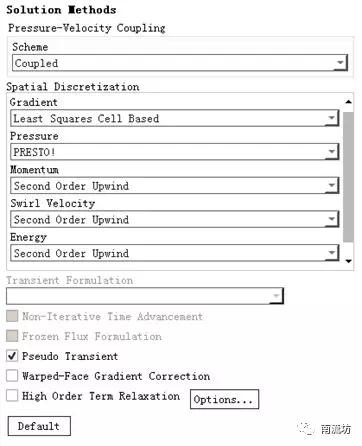Open the Pressure dropdown showing PRESTO!
The image size is (362, 446).
pyautogui.click(x=331, y=152)
